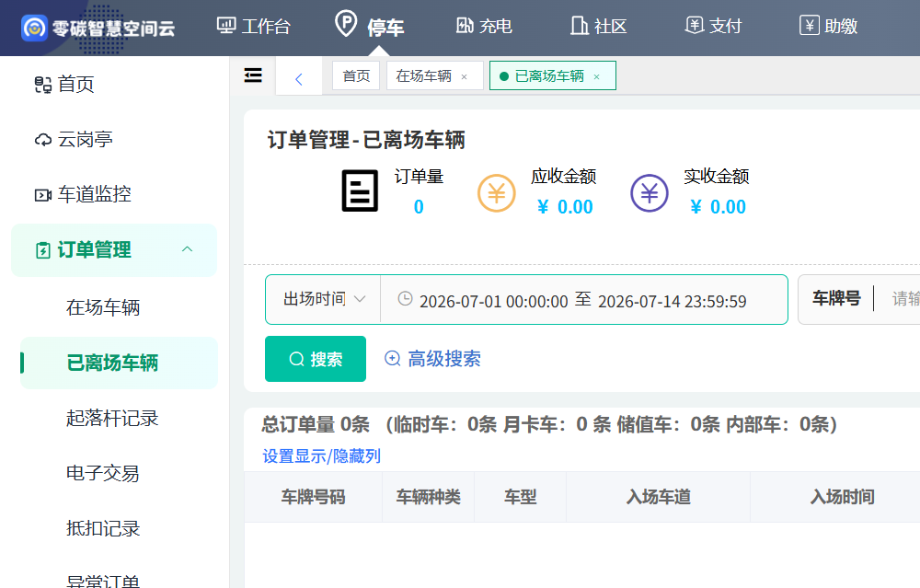Click start date 2026-07-01 00:00:00 field

coord(493,301)
